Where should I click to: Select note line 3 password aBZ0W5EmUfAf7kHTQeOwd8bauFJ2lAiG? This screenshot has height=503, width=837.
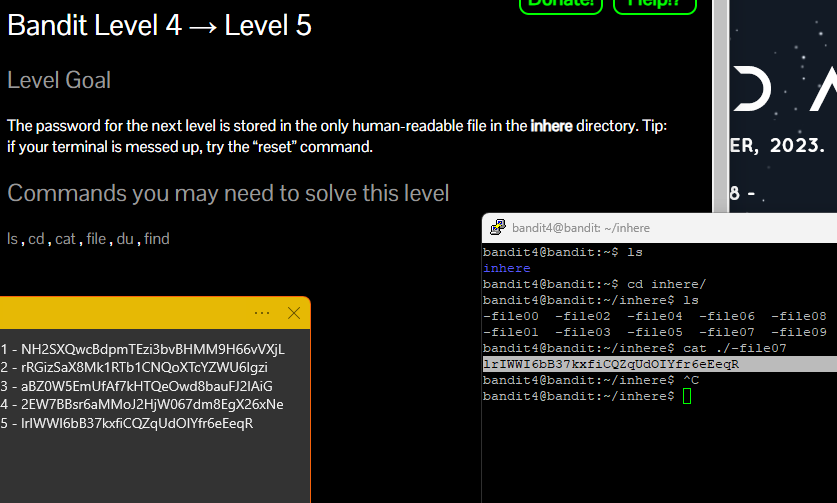click(x=147, y=386)
